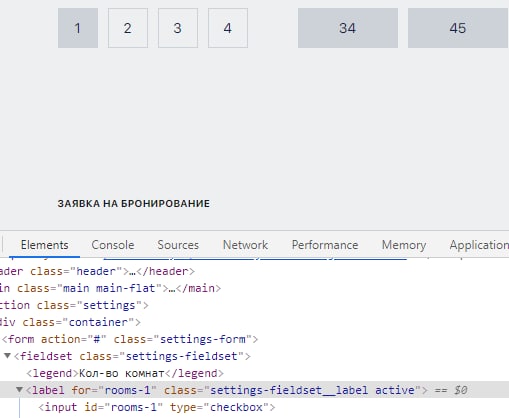Open the Performance tab

click(x=325, y=245)
